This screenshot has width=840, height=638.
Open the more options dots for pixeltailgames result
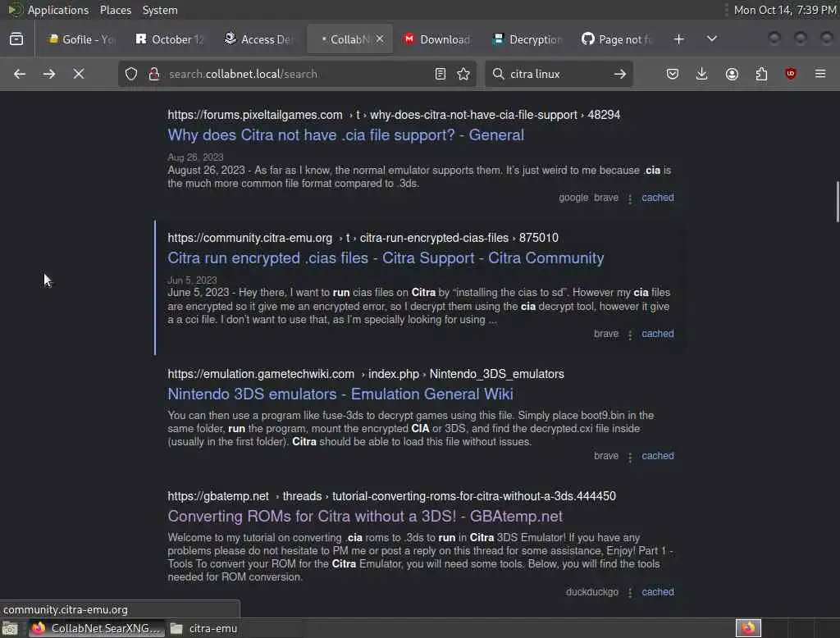point(630,198)
